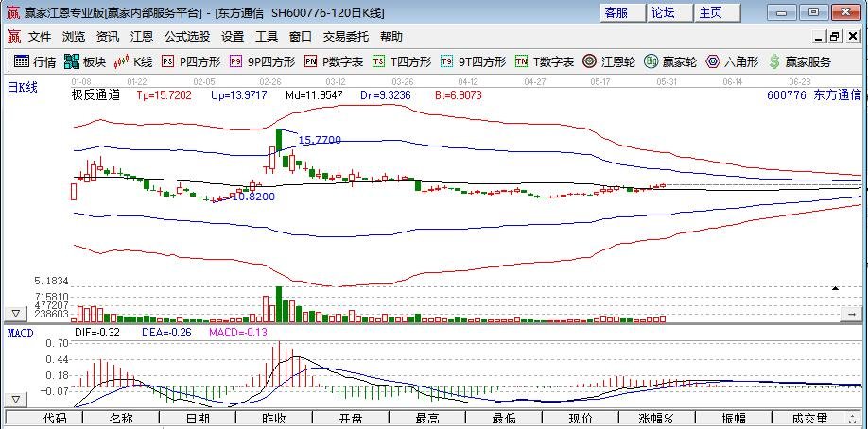
Task: Expand the MACD panel dropdown arrow
Action: coord(15,400)
